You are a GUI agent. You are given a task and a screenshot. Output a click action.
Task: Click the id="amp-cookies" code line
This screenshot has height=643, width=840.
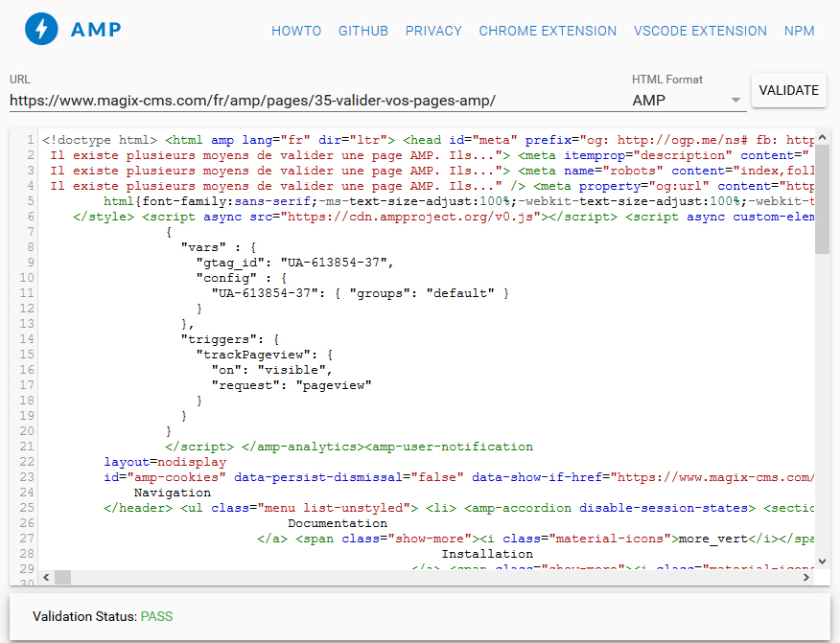tap(459, 477)
